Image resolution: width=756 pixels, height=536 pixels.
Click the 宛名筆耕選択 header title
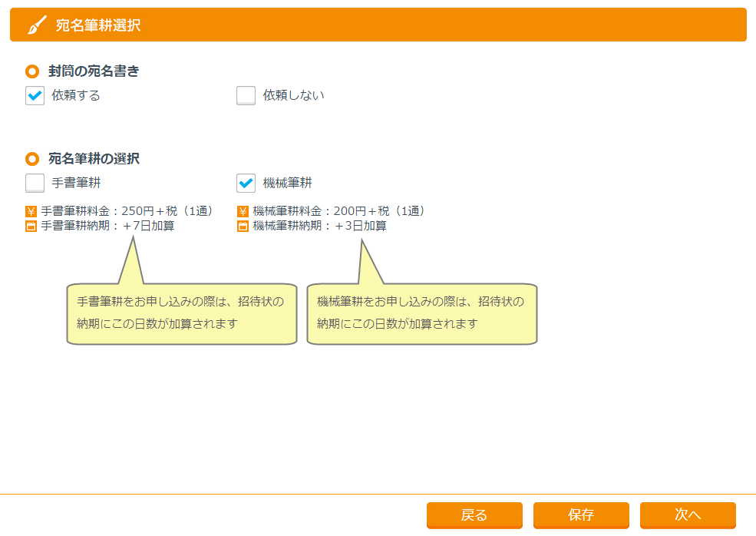click(x=98, y=25)
